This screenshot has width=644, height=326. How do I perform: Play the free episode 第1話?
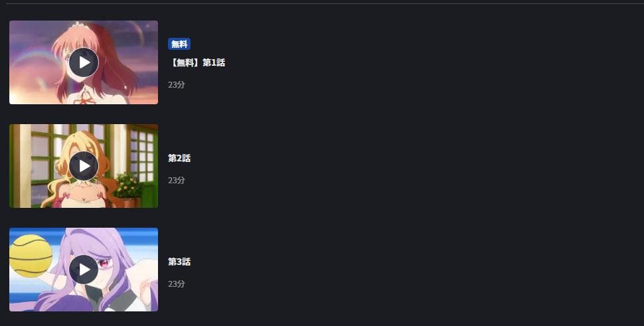point(84,62)
